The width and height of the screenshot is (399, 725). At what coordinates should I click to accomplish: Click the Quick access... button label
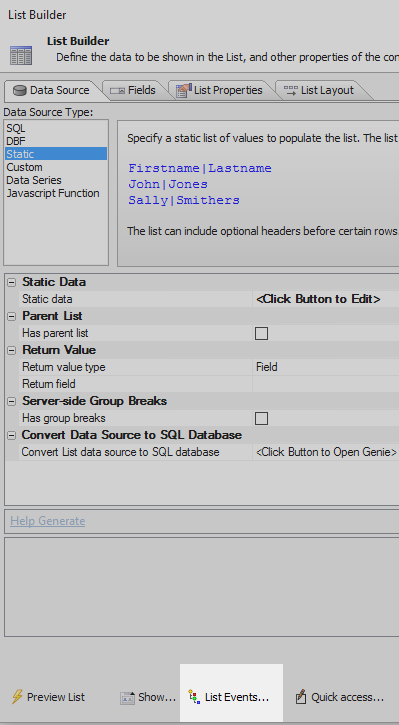348,697
